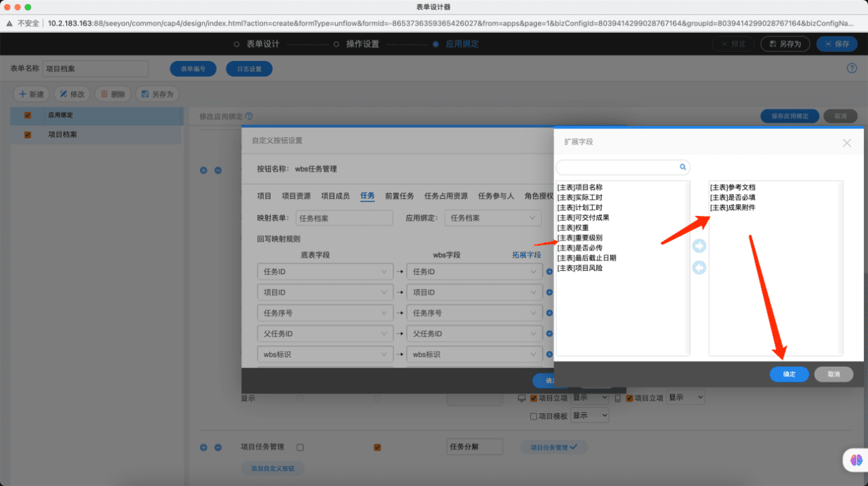Screen dimensions: 868x486
Task: Click the 项目任务管理 button with checkmark
Action: 554,447
